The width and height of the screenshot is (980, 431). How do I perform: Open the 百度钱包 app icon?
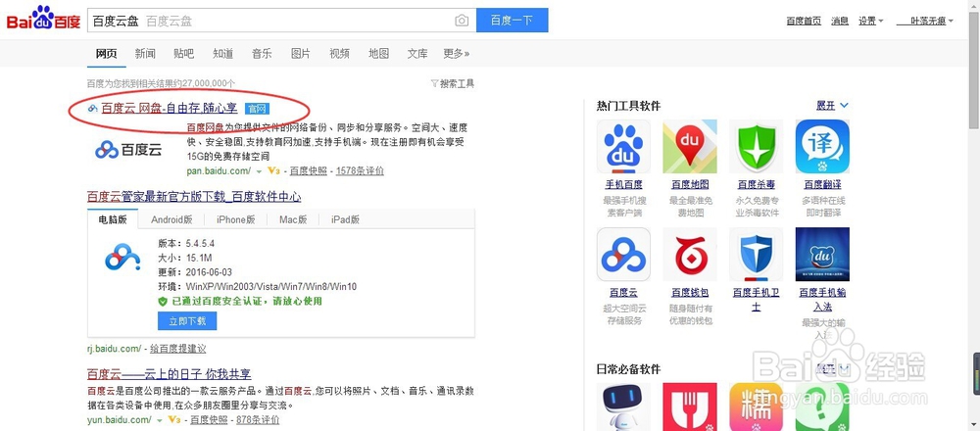690,255
